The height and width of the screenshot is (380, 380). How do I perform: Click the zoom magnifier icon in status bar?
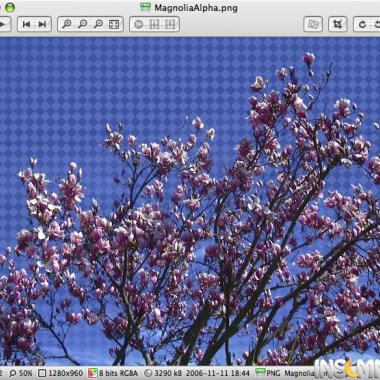click(x=13, y=373)
